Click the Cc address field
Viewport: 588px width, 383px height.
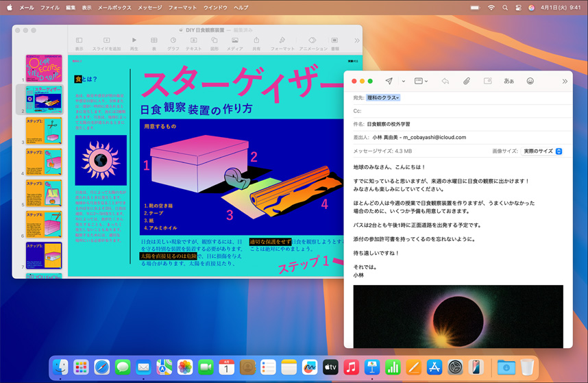pyautogui.click(x=459, y=110)
